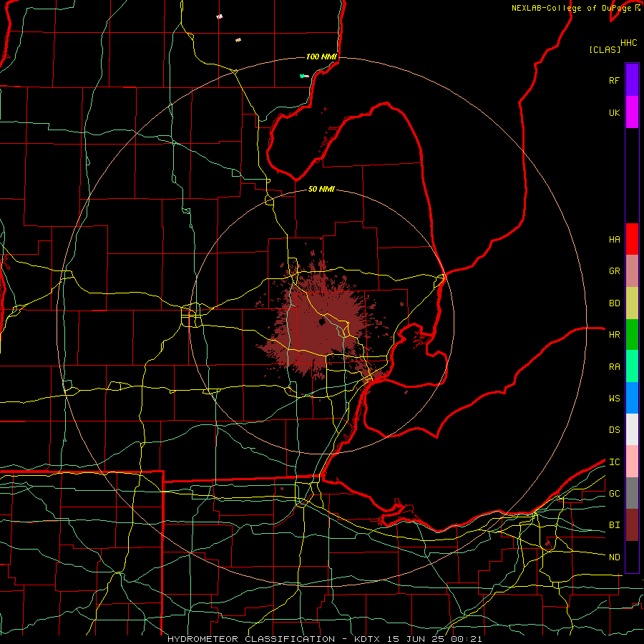Click the 50 NMI range ring label
The image size is (644, 644).
click(x=321, y=189)
